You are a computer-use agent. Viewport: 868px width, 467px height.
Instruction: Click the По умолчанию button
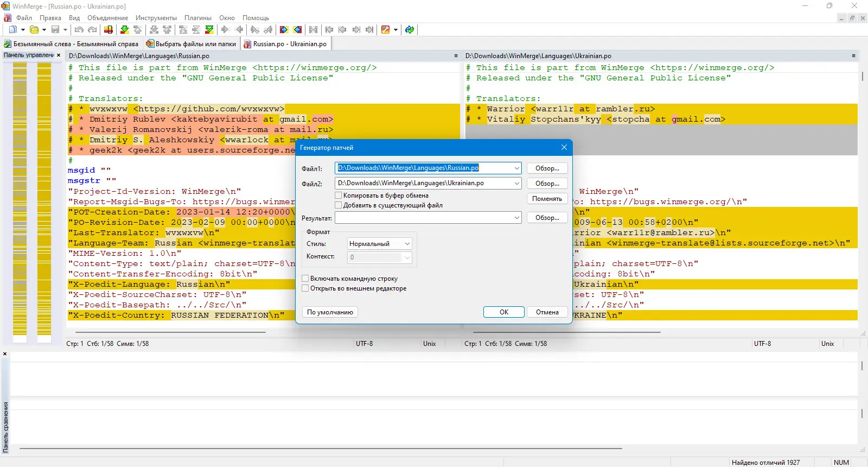[x=330, y=312]
